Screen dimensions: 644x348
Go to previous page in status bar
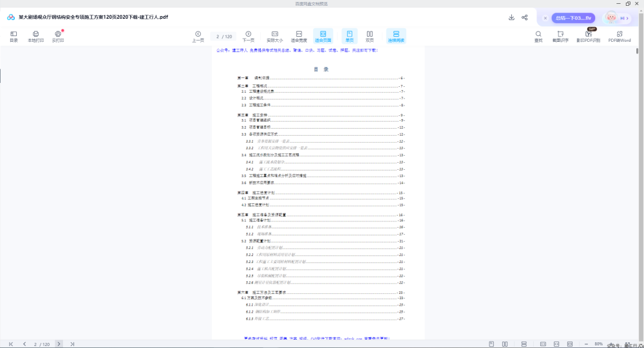[24, 344]
